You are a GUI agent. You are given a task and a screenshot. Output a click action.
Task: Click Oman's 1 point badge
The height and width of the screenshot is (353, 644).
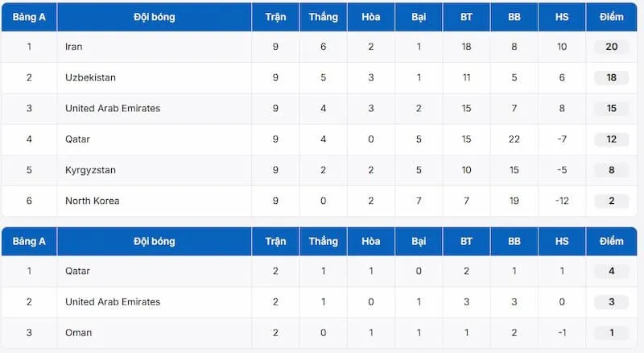pos(611,332)
